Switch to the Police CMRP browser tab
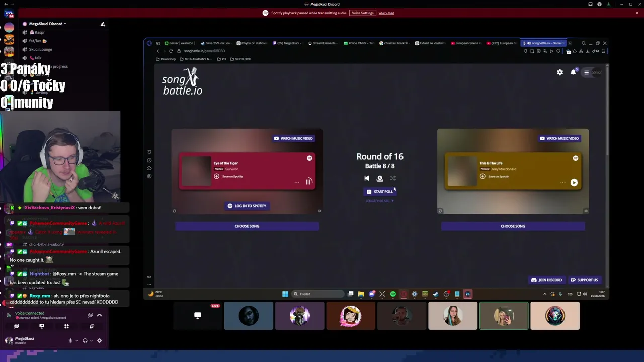This screenshot has height=362, width=644. coord(359,43)
